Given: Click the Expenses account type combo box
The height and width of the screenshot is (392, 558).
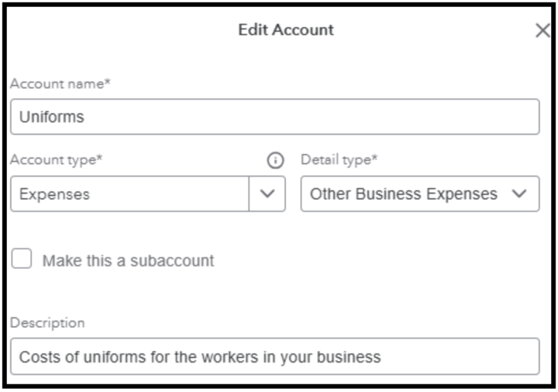Looking at the screenshot, I should 130,194.
